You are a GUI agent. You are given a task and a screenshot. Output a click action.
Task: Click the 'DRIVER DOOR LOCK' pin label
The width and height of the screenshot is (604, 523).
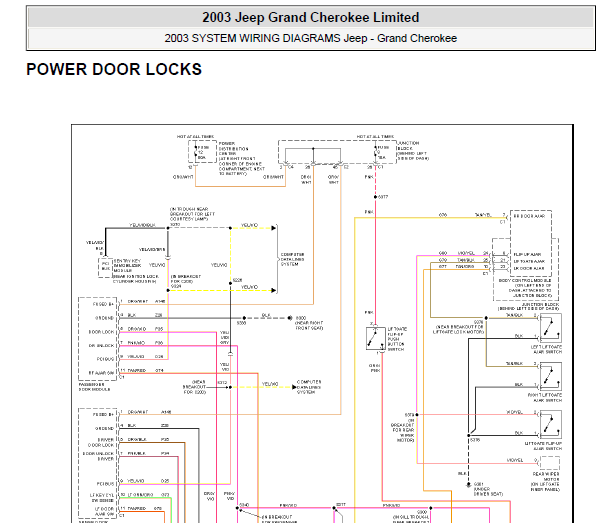coord(101,442)
